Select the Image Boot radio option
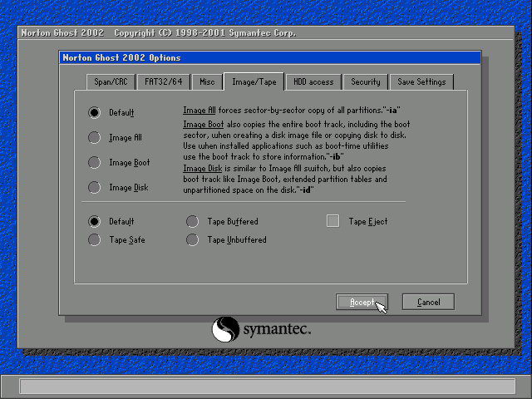532x399 pixels. pyautogui.click(x=94, y=162)
